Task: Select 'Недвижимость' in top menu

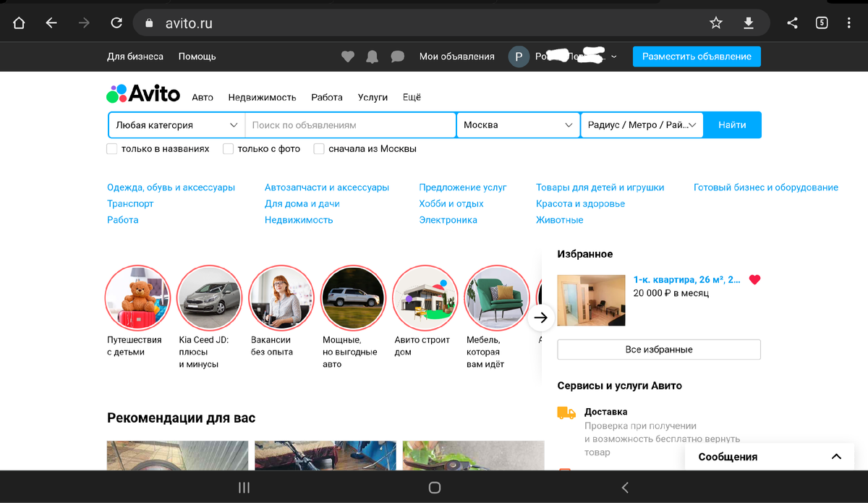Action: (x=263, y=97)
